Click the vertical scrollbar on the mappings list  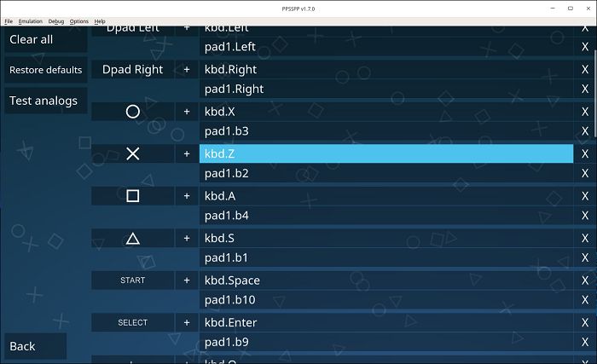click(x=595, y=93)
